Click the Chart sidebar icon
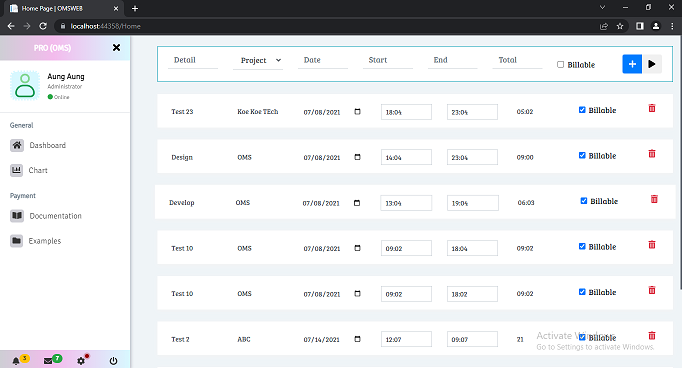Viewport: 682px width, 368px height. pos(17,170)
